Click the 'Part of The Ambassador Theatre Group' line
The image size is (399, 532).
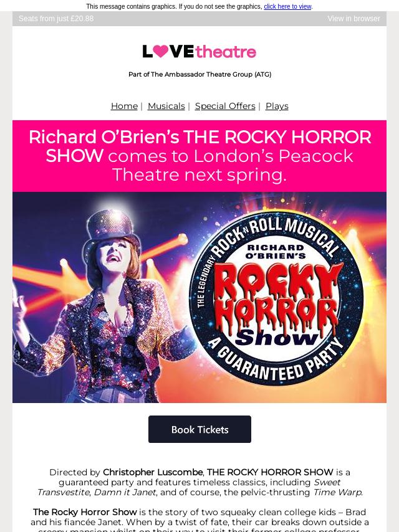coord(199,74)
